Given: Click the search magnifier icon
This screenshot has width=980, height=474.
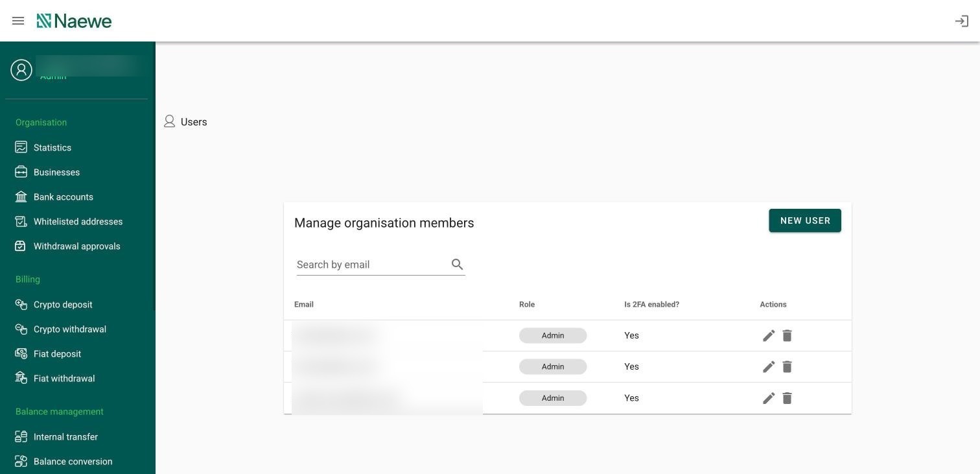Looking at the screenshot, I should (x=457, y=264).
